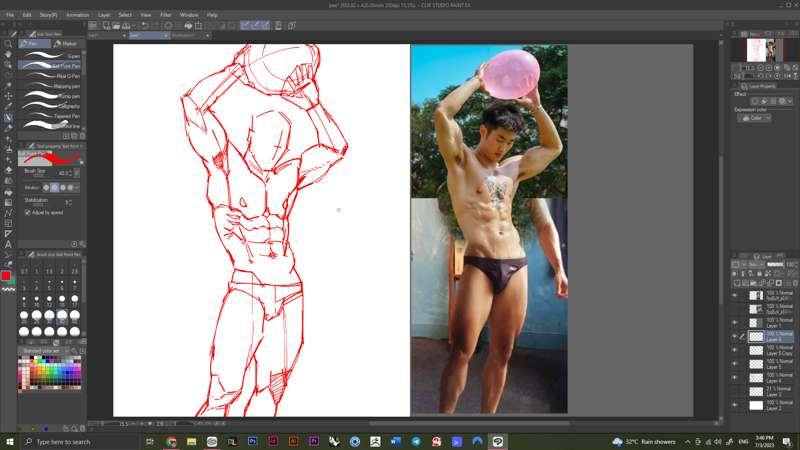Image resolution: width=800 pixels, height=450 pixels.
Task: Choose the Calligraphy brush
Action: [49, 106]
